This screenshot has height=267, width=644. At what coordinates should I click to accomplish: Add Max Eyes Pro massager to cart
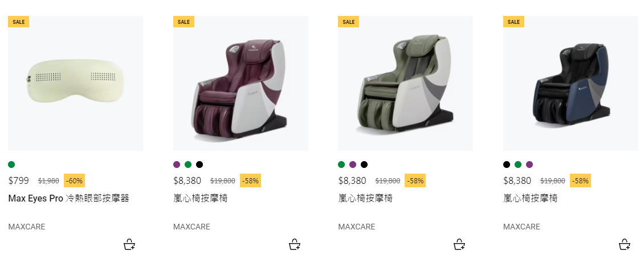coord(129,244)
